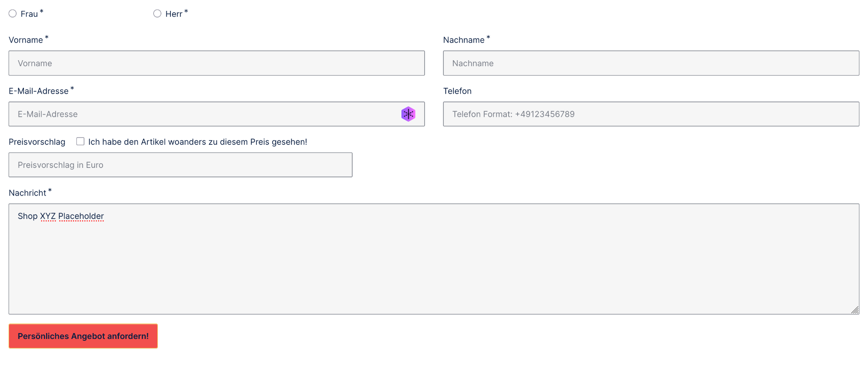Click the underlined word "Placeholder" in message
Screen dimensions: 868x367
coord(81,216)
